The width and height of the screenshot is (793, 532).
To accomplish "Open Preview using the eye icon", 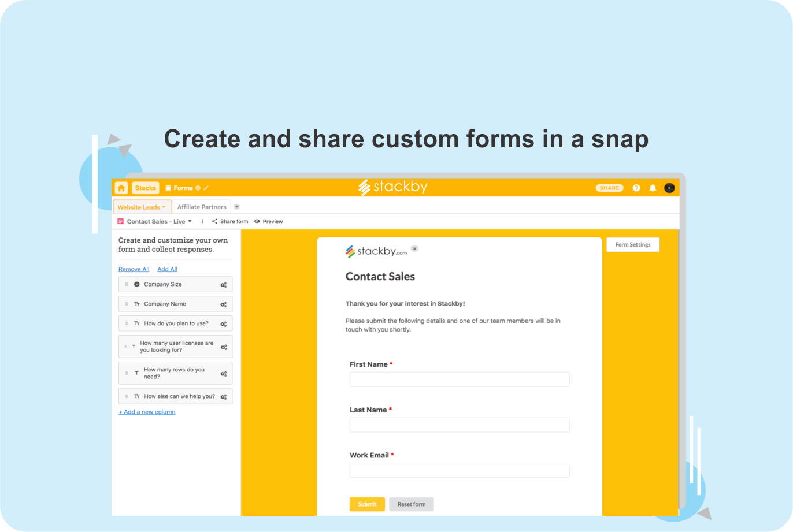I will coord(257,221).
